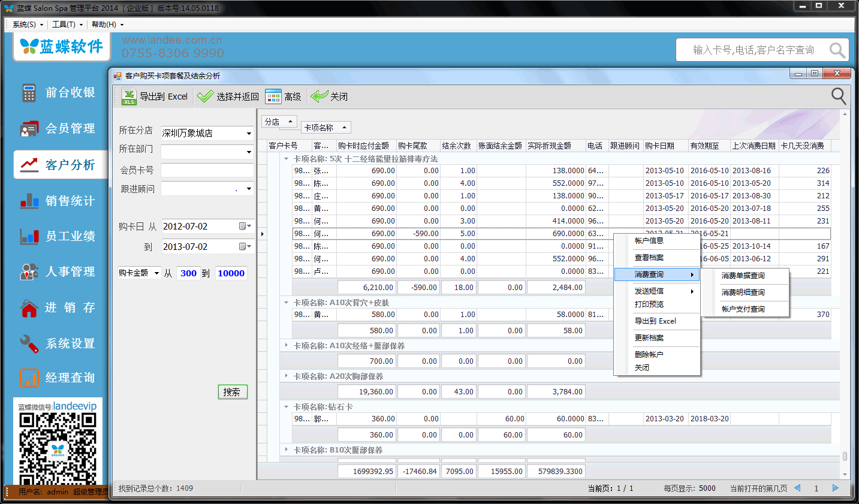Sort by the 卡几天没消费 column header
The image size is (859, 504).
click(804, 146)
